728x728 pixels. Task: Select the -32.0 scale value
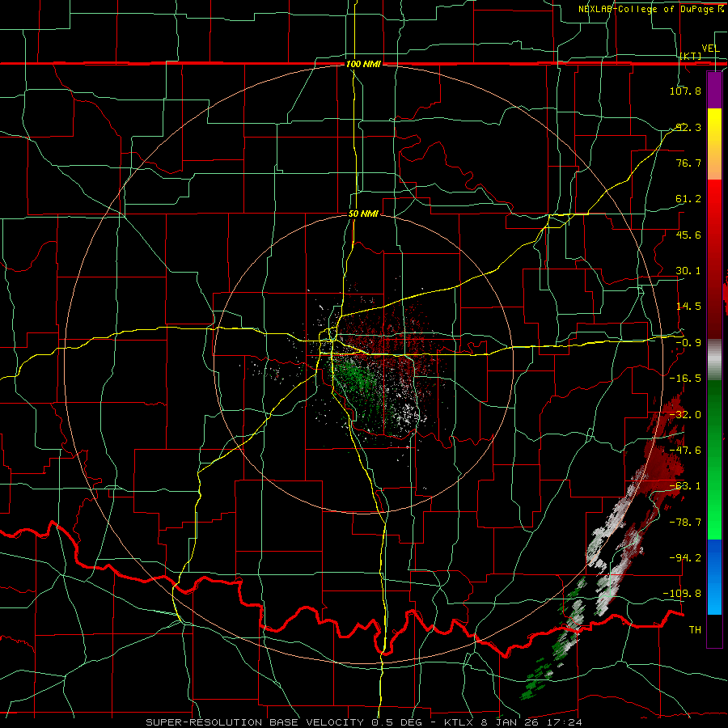[x=685, y=415]
